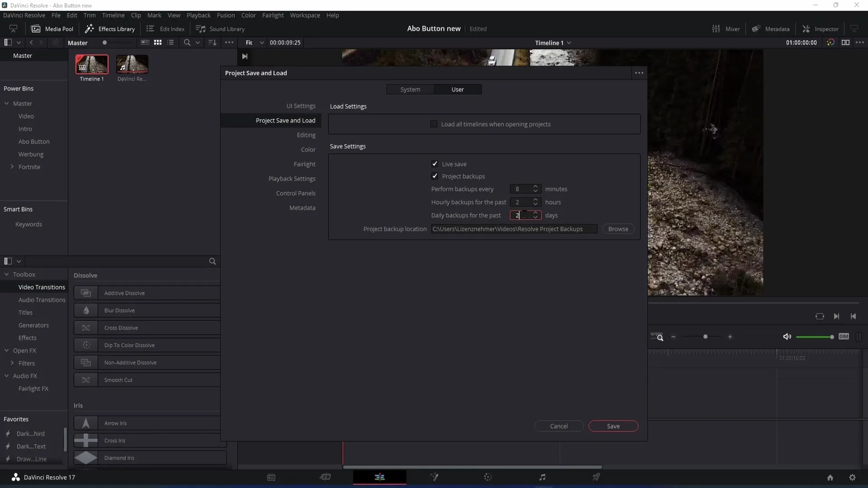
Task: Select the Fusion page icon
Action: coord(434,477)
